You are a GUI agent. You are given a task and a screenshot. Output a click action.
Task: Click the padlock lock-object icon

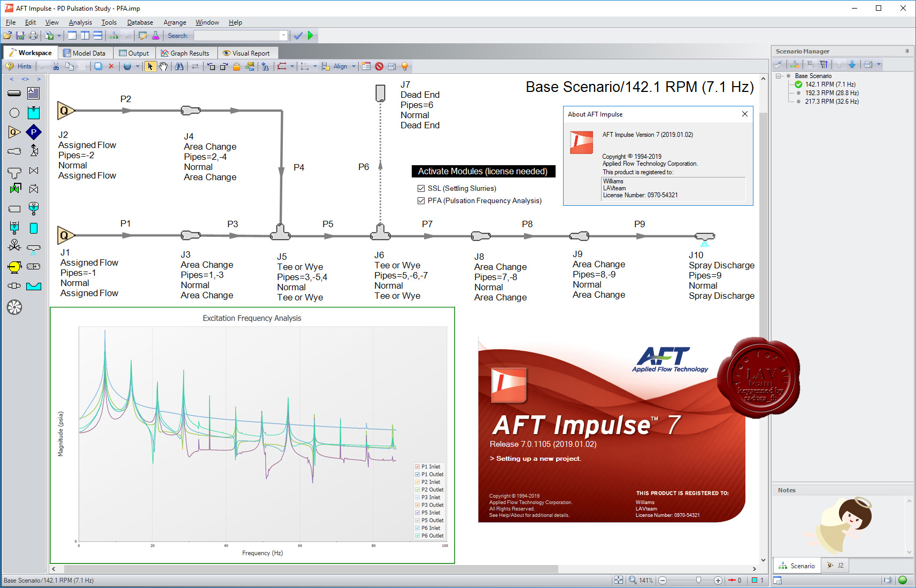(x=236, y=66)
